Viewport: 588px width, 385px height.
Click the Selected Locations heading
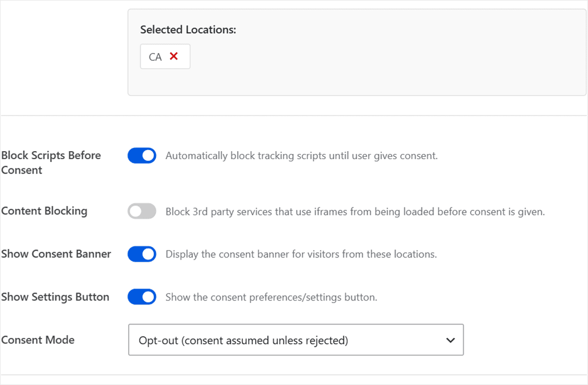188,30
